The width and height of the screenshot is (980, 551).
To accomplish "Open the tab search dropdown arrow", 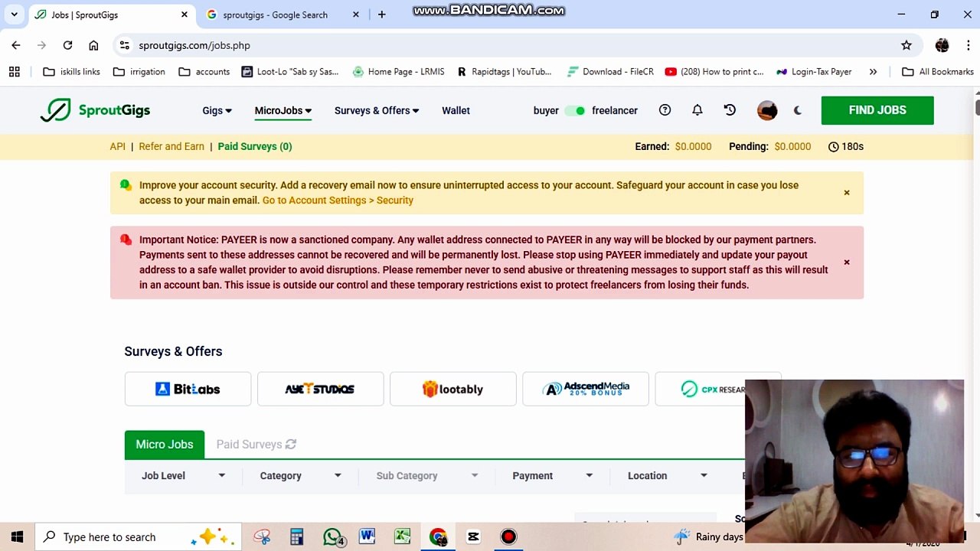I will click(x=14, y=15).
